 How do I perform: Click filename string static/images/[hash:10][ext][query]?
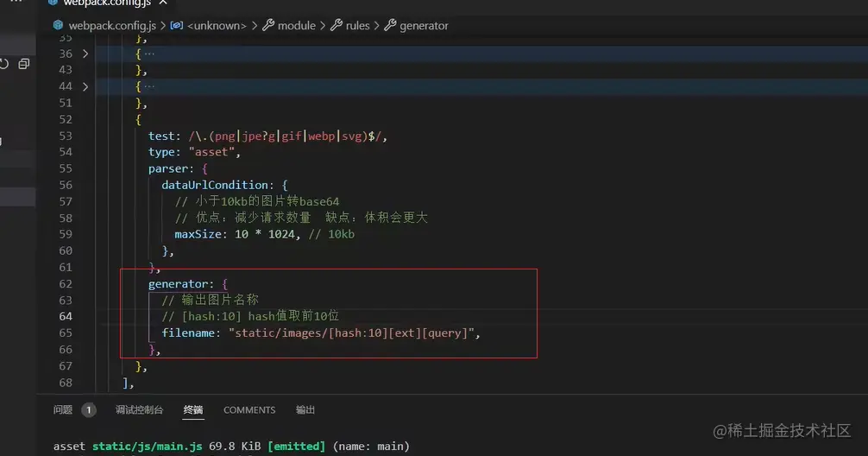pos(351,333)
